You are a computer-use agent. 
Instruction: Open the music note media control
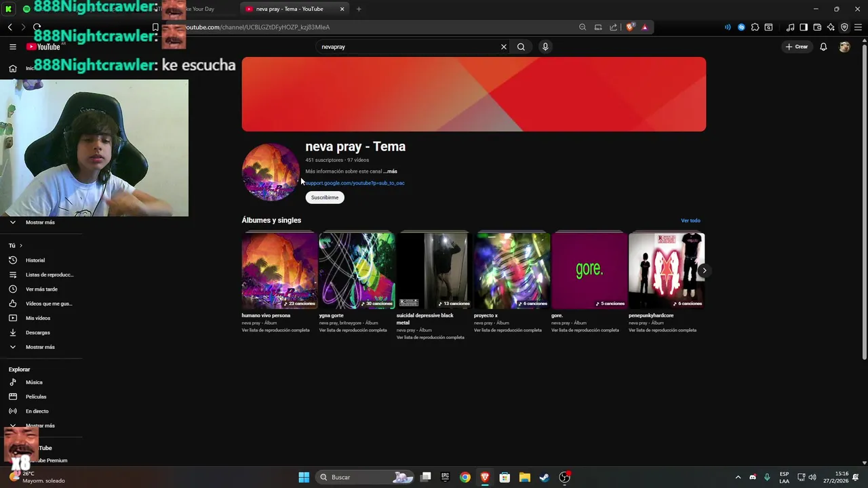pyautogui.click(x=790, y=27)
